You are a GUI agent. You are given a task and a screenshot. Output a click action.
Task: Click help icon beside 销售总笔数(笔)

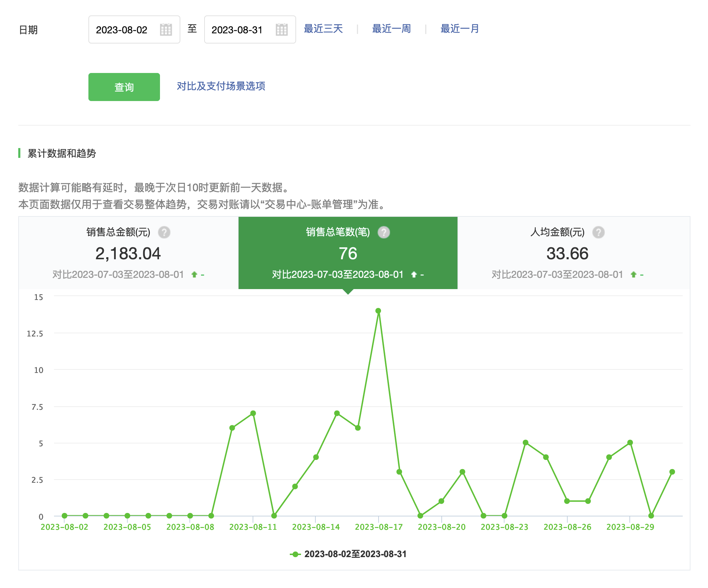coord(383,232)
